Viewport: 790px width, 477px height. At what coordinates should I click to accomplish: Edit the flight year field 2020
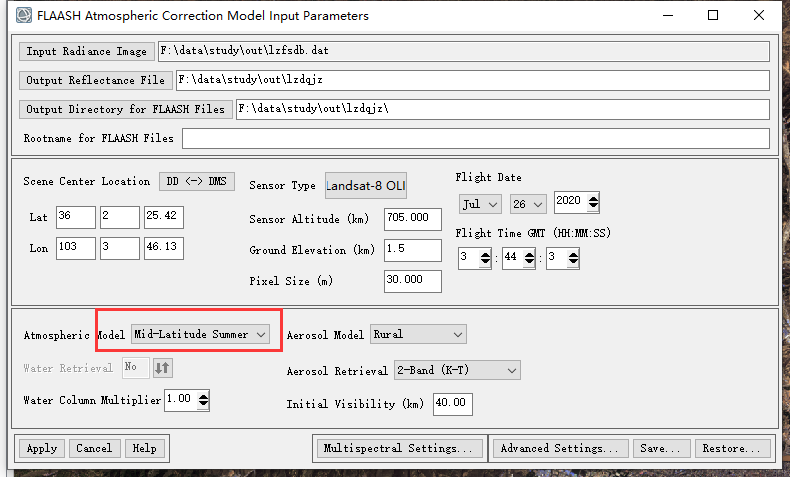click(571, 201)
